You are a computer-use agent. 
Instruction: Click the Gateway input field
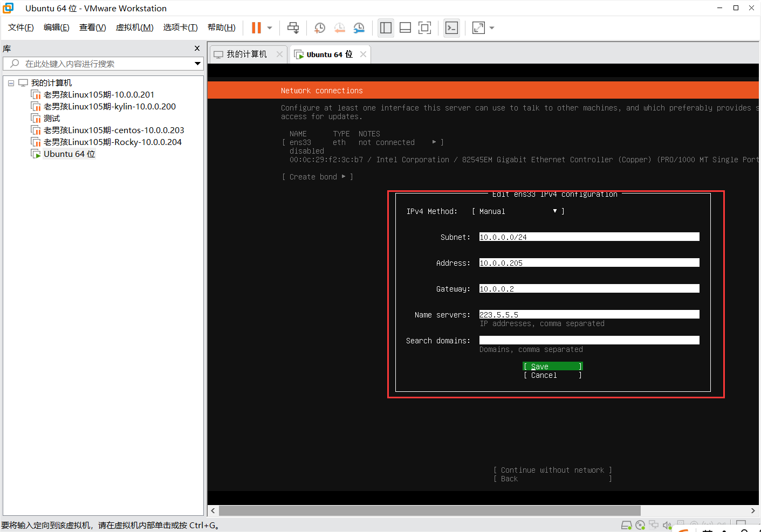tap(589, 289)
